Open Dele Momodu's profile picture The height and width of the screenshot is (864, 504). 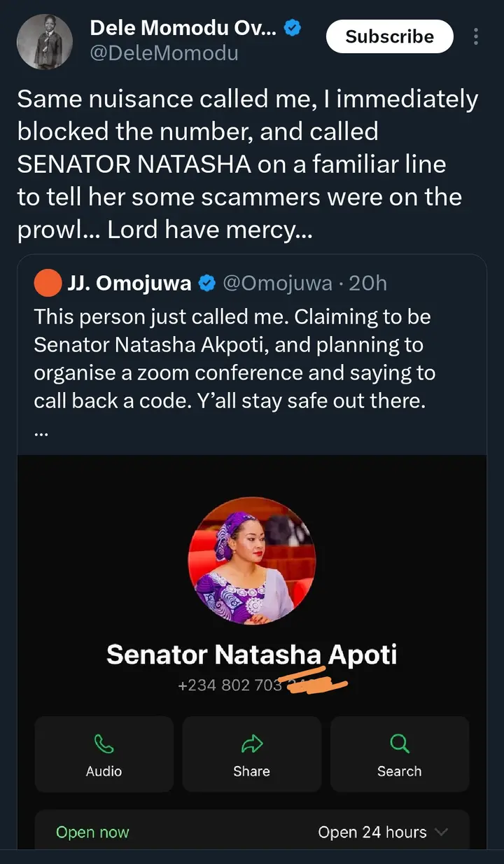(x=45, y=42)
